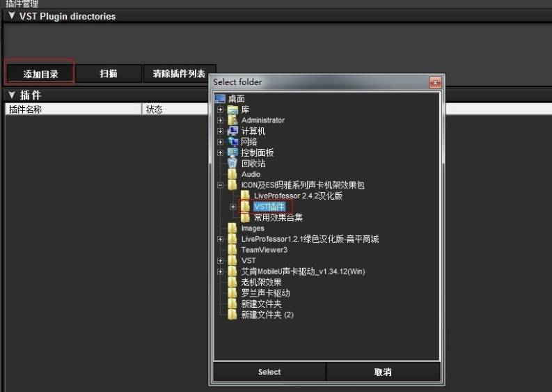
Task: Expand the 控制面板 tree node
Action: pos(221,153)
